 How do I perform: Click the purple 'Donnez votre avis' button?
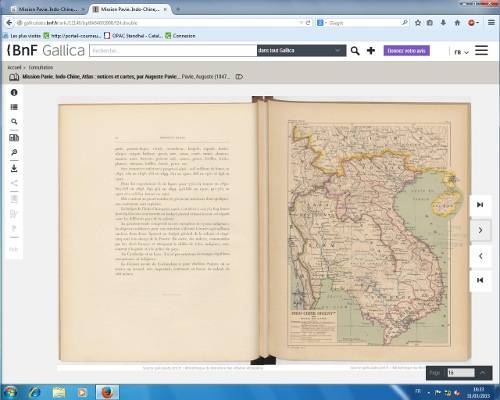pyautogui.click(x=406, y=51)
